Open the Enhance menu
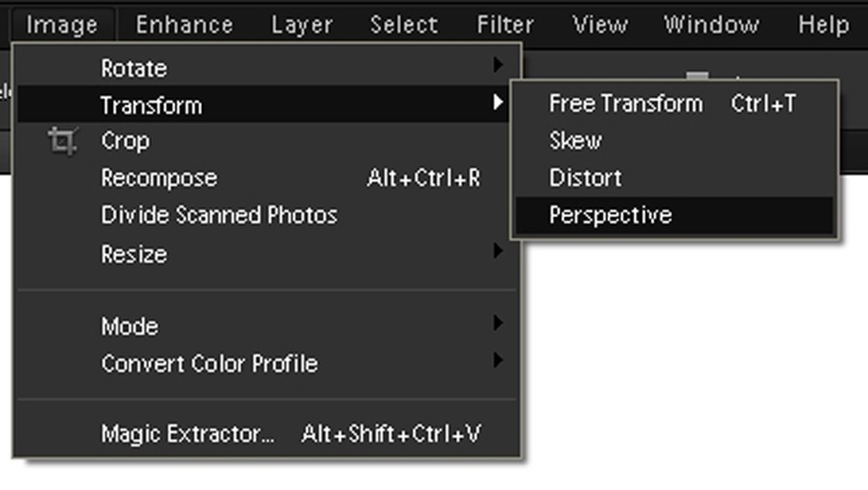The width and height of the screenshot is (868, 490). point(183,24)
